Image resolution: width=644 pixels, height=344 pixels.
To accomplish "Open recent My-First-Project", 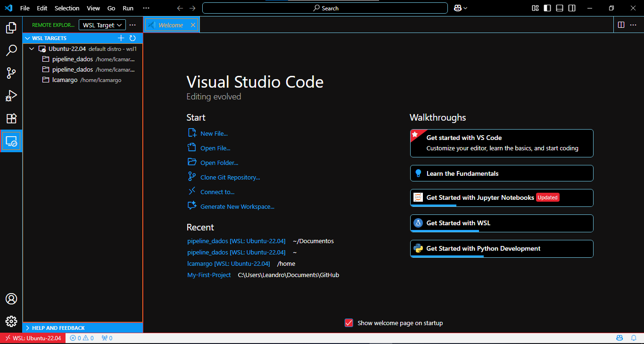I will (x=209, y=275).
